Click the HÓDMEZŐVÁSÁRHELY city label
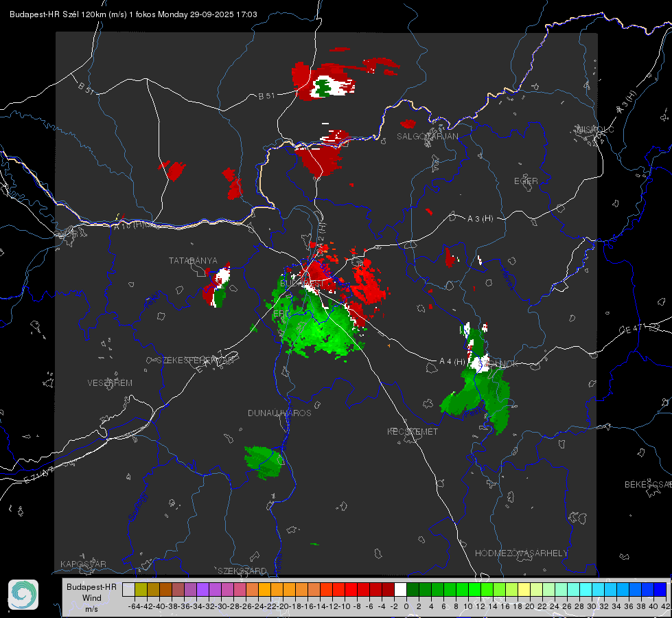Image resolution: width=672 pixels, height=618 pixels. pyautogui.click(x=521, y=553)
